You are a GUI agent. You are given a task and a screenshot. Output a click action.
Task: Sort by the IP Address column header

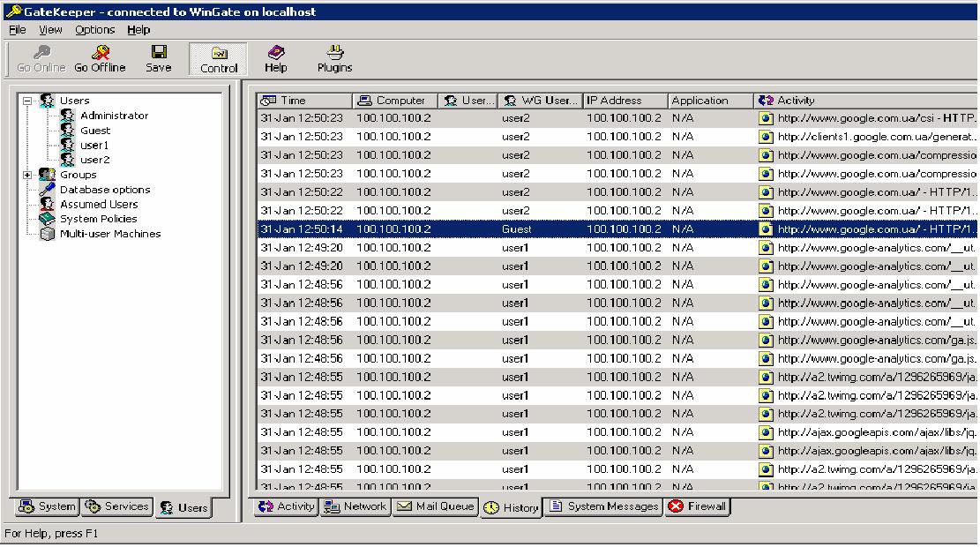pos(625,101)
